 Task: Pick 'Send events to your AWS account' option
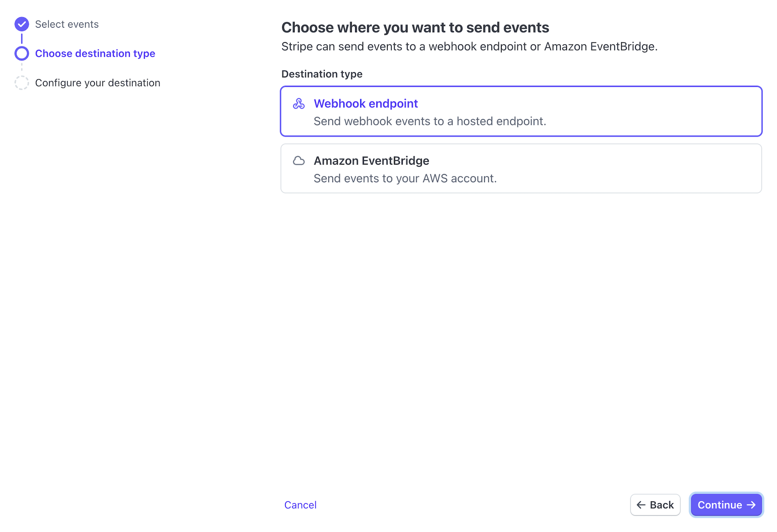click(x=405, y=178)
